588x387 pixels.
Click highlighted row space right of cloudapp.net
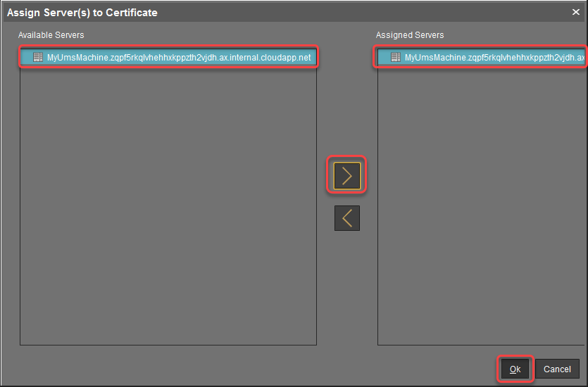(314, 58)
